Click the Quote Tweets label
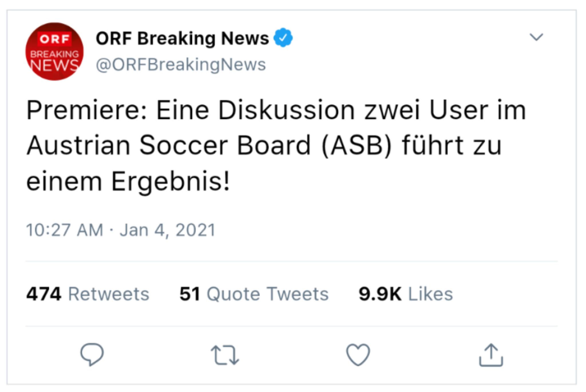This screenshot has width=586, height=392. point(268,294)
